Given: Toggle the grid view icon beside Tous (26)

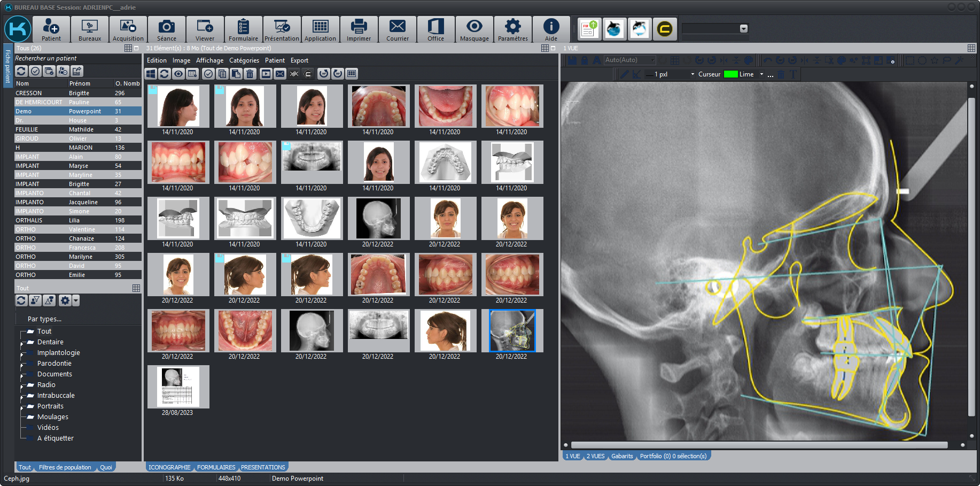Looking at the screenshot, I should pyautogui.click(x=128, y=48).
